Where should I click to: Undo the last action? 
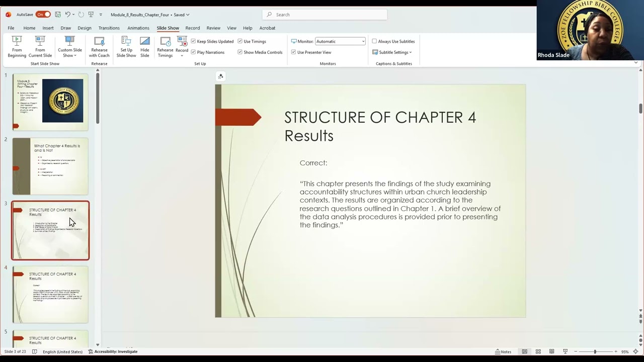coord(67,15)
